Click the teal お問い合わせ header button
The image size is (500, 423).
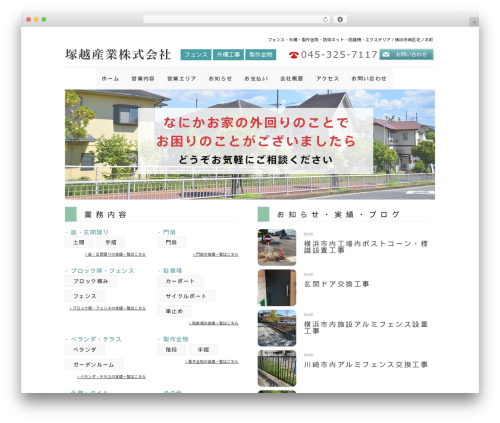406,54
